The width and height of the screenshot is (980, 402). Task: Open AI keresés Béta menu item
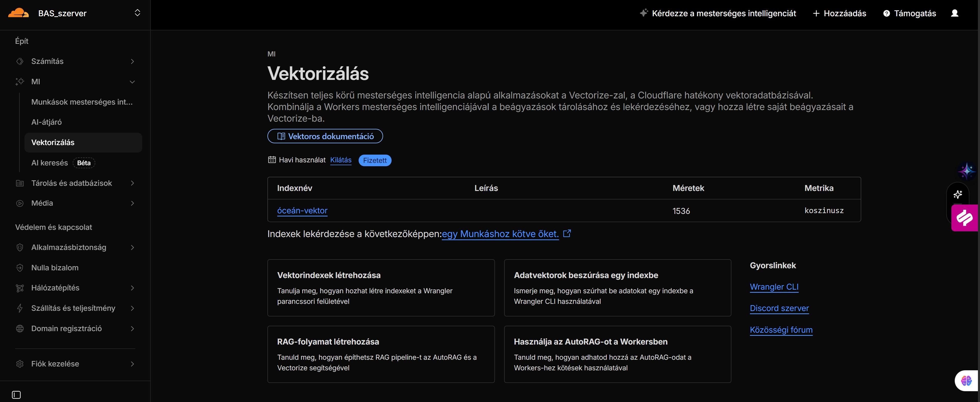tap(49, 163)
